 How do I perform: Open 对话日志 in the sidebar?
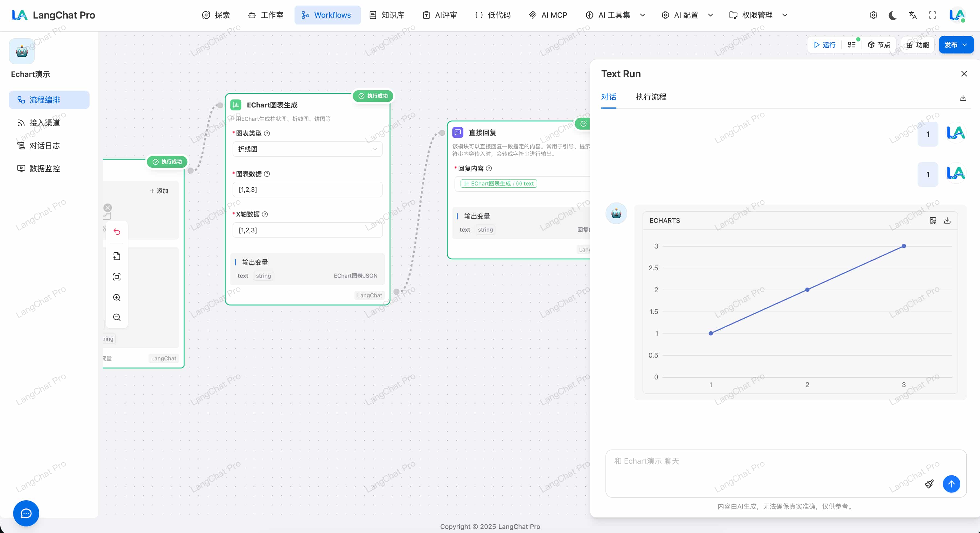pyautogui.click(x=44, y=146)
